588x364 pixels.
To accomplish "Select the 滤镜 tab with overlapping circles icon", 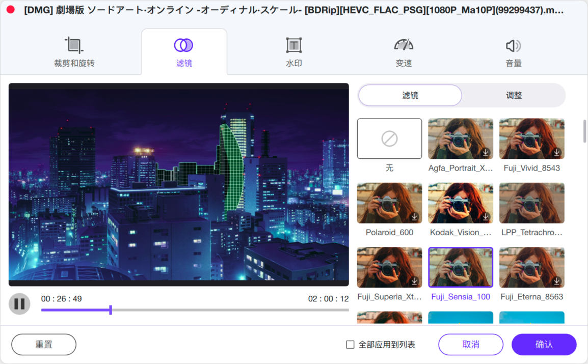I will [184, 52].
